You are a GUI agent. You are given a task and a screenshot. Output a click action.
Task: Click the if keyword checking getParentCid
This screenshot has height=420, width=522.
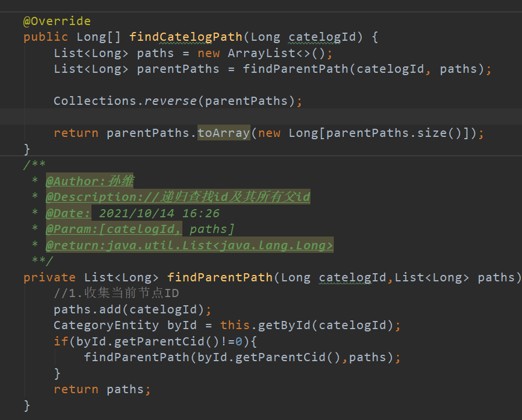(x=61, y=341)
